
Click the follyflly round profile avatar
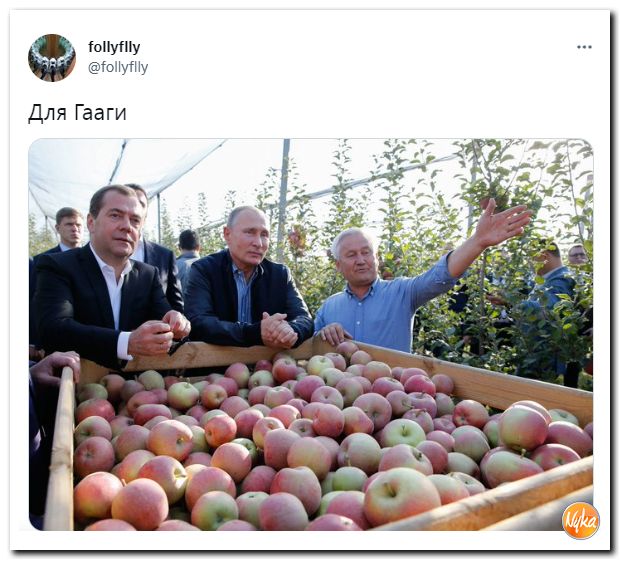click(x=52, y=58)
